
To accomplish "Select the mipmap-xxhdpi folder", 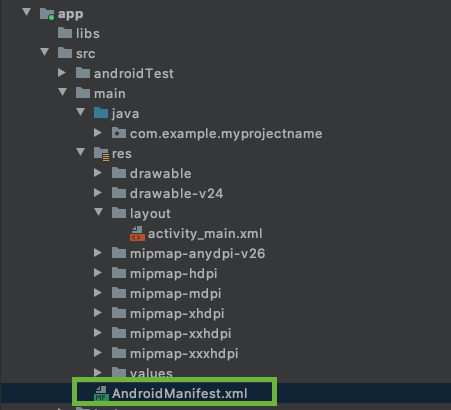I will click(180, 333).
